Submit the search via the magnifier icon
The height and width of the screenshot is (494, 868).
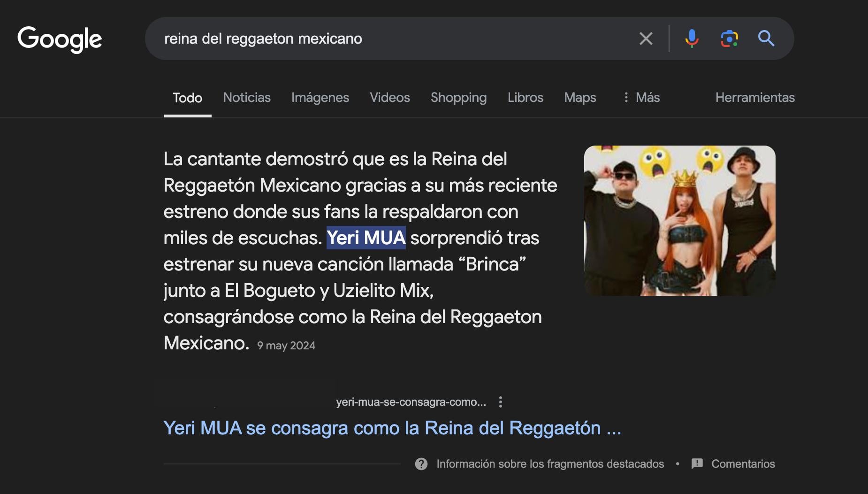tap(766, 39)
